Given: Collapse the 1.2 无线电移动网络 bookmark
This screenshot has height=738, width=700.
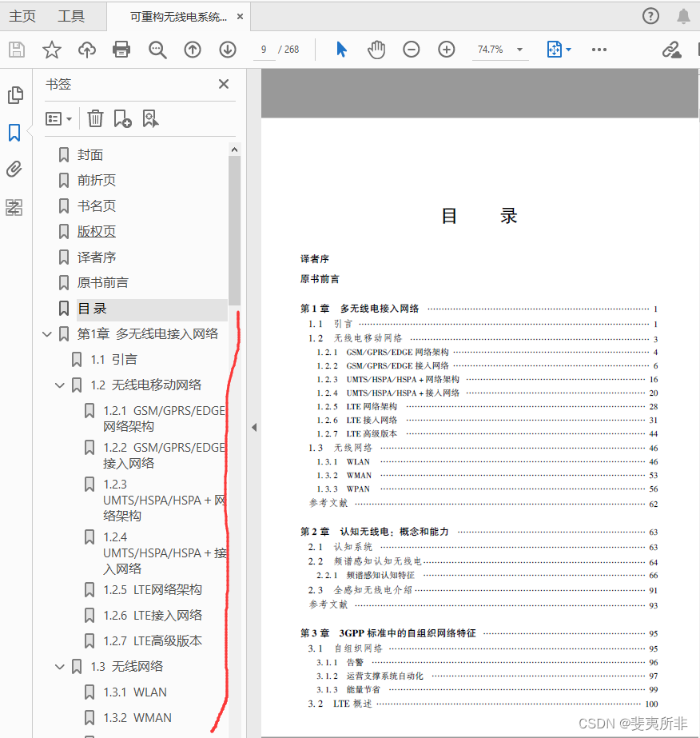Looking at the screenshot, I should [60, 385].
